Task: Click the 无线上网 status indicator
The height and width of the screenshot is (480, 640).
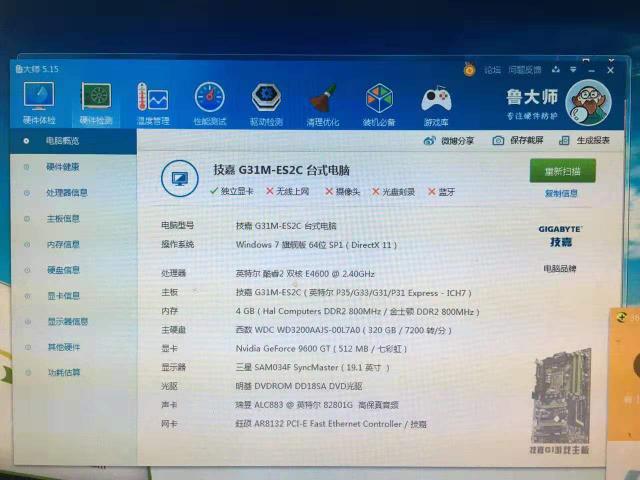Action: point(287,191)
